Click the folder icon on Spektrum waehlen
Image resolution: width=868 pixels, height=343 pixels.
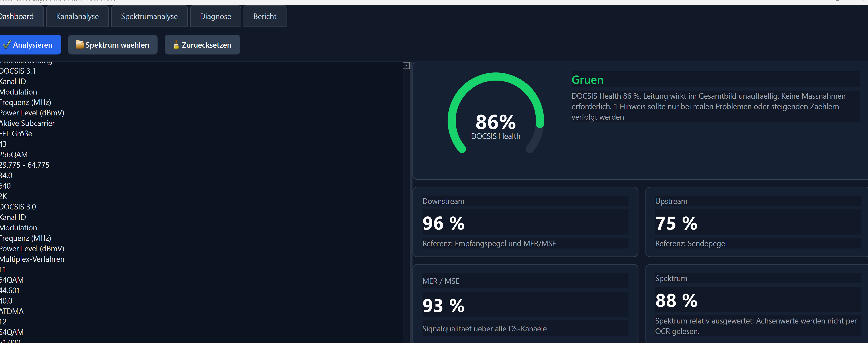click(80, 44)
